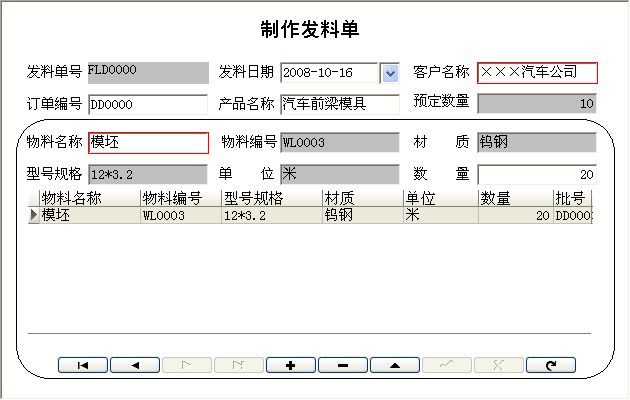The height and width of the screenshot is (400, 630).
Task: Select the 米 cell in grid
Action: [x=441, y=215]
